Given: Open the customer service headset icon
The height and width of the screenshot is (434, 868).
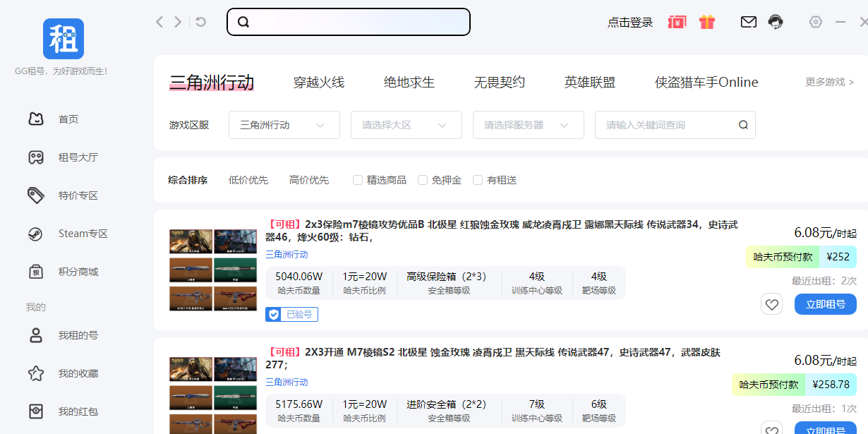Looking at the screenshot, I should pos(776,22).
